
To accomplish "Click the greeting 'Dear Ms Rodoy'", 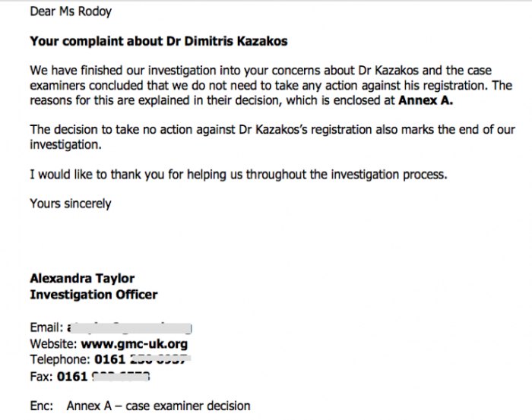I will click(x=71, y=12).
